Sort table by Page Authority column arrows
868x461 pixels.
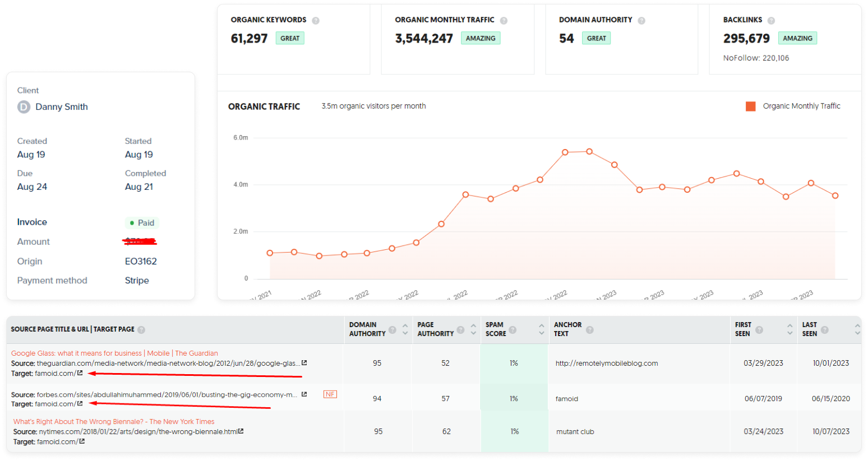pyautogui.click(x=473, y=329)
